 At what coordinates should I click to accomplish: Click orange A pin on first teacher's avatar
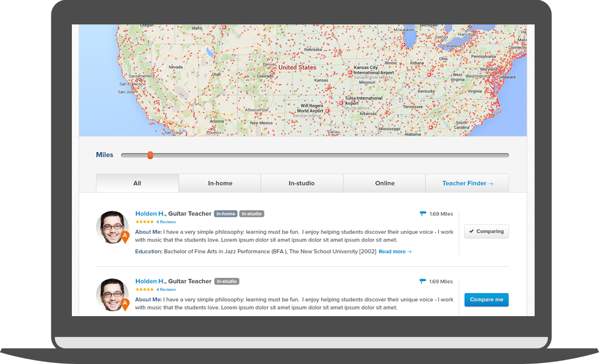click(125, 236)
